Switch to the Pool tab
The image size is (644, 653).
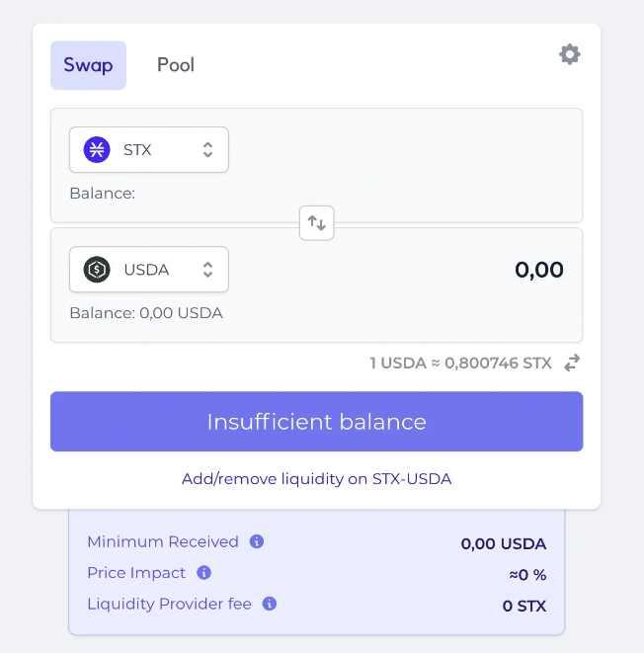tap(176, 65)
